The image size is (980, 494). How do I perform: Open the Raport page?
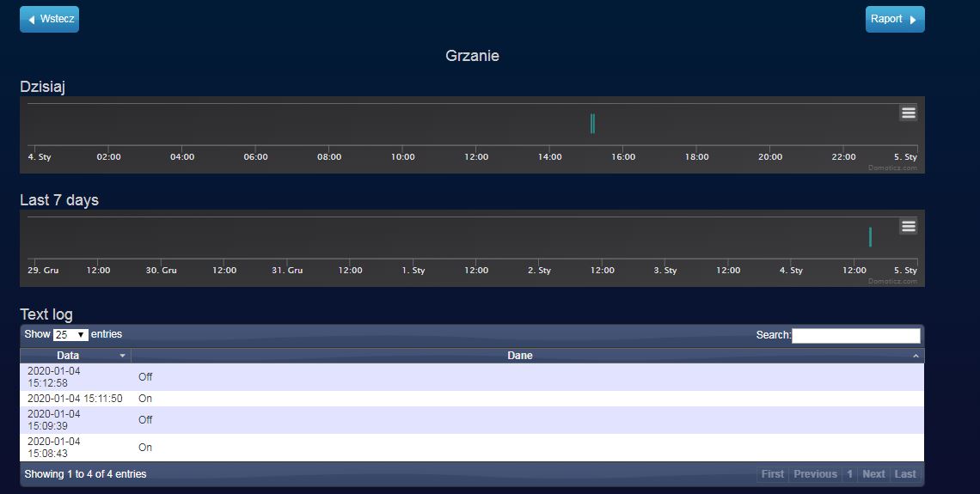[894, 20]
